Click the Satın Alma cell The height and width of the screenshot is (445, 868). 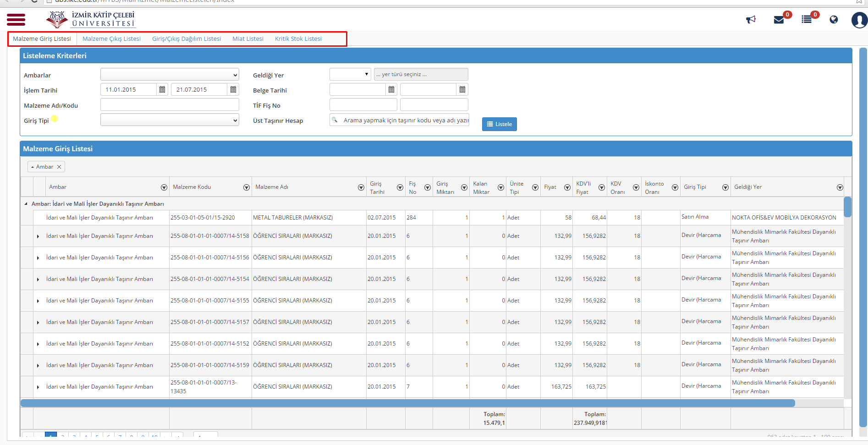point(705,217)
